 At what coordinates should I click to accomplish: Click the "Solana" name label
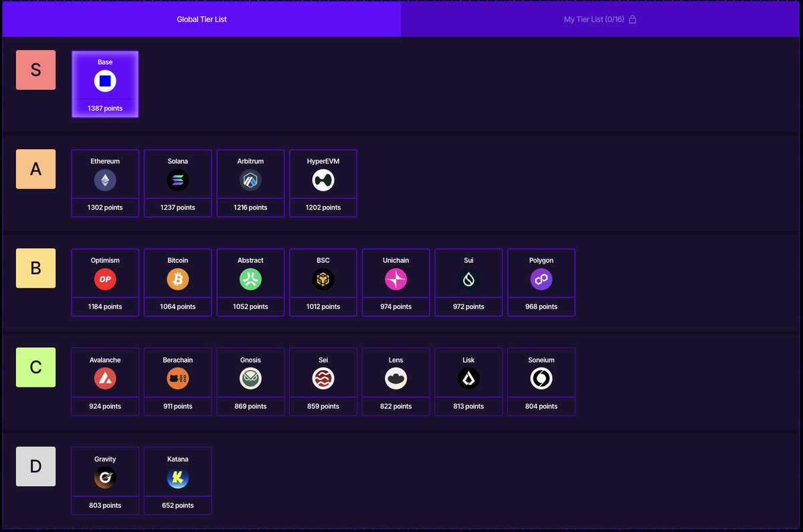pyautogui.click(x=178, y=161)
